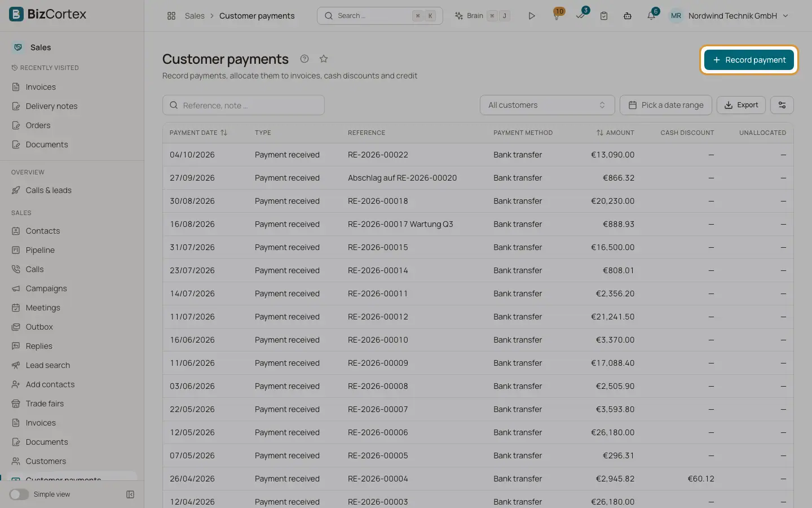The width and height of the screenshot is (812, 508).
Task: Expand the Nordwind Technik GmbH account menu
Action: (729, 16)
